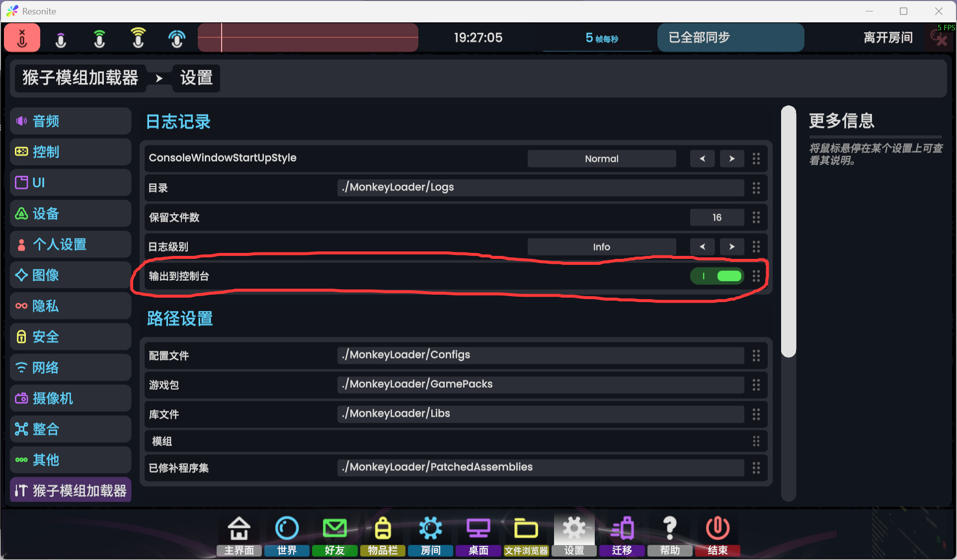Toggle 输出到控制台 switch off
The width and height of the screenshot is (957, 560).
(717, 276)
